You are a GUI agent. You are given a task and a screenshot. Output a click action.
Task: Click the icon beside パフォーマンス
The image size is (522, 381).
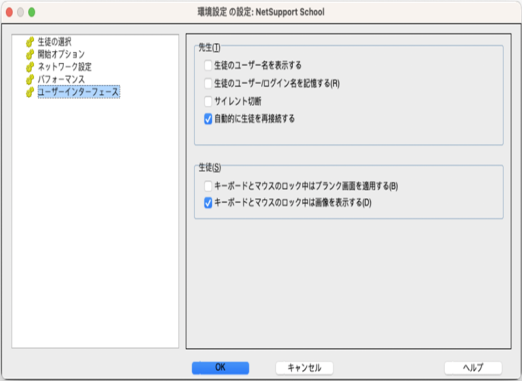pos(30,80)
